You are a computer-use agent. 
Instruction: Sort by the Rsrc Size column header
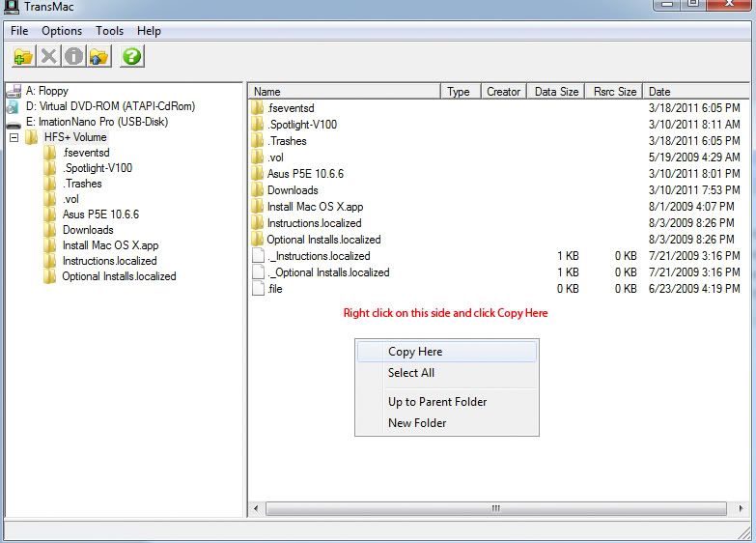pyautogui.click(x=614, y=91)
